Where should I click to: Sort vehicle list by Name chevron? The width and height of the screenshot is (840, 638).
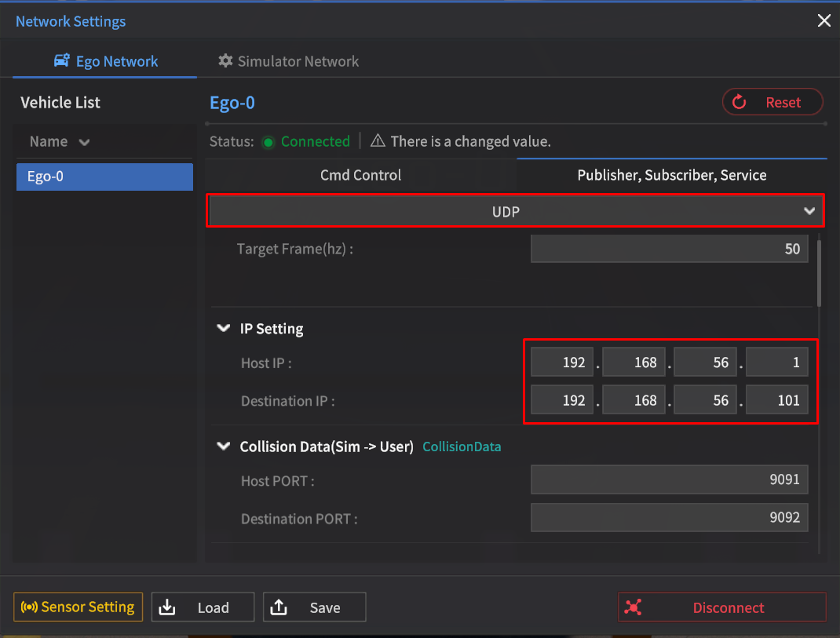click(x=84, y=142)
